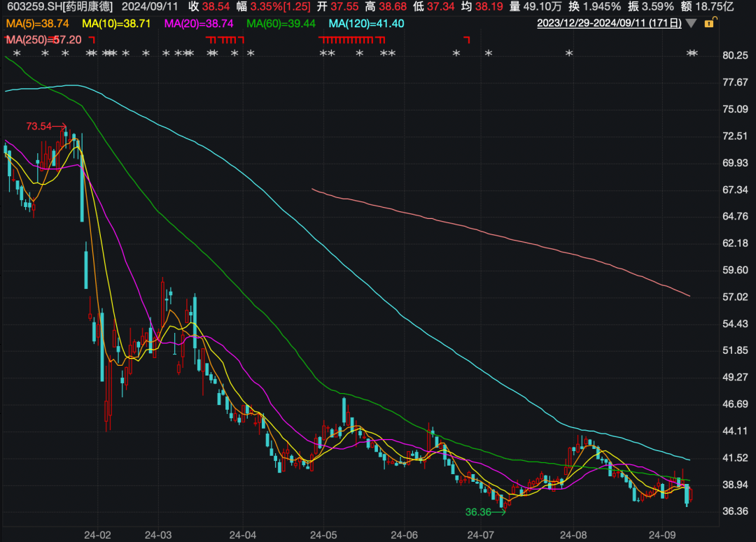Click the 603259.SH stock name title

coord(57,6)
